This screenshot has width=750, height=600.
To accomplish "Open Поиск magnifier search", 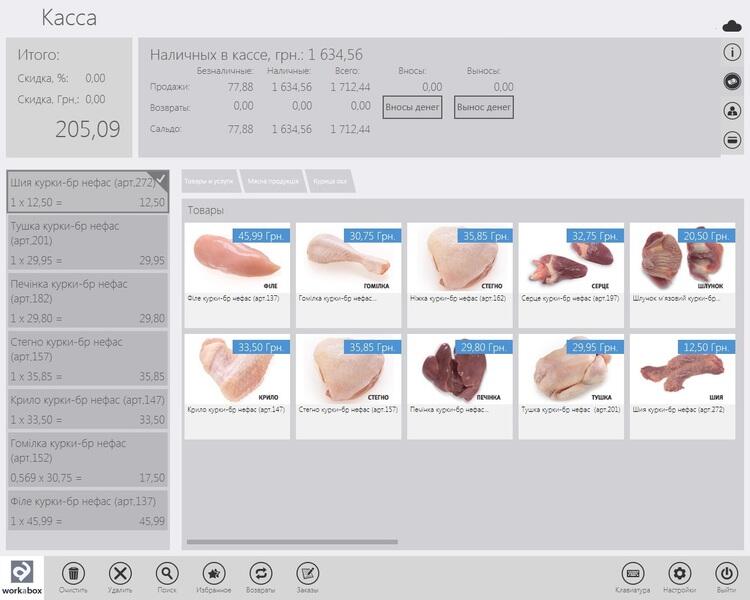I will click(167, 573).
